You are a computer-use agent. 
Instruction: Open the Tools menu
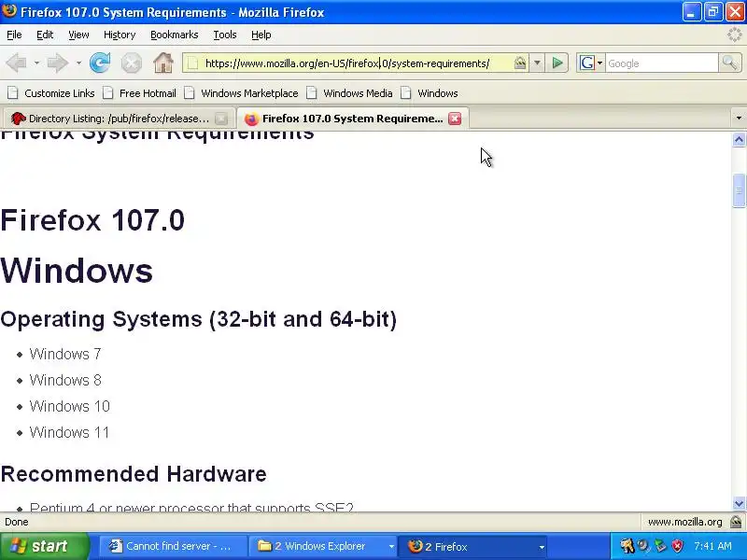click(x=225, y=35)
